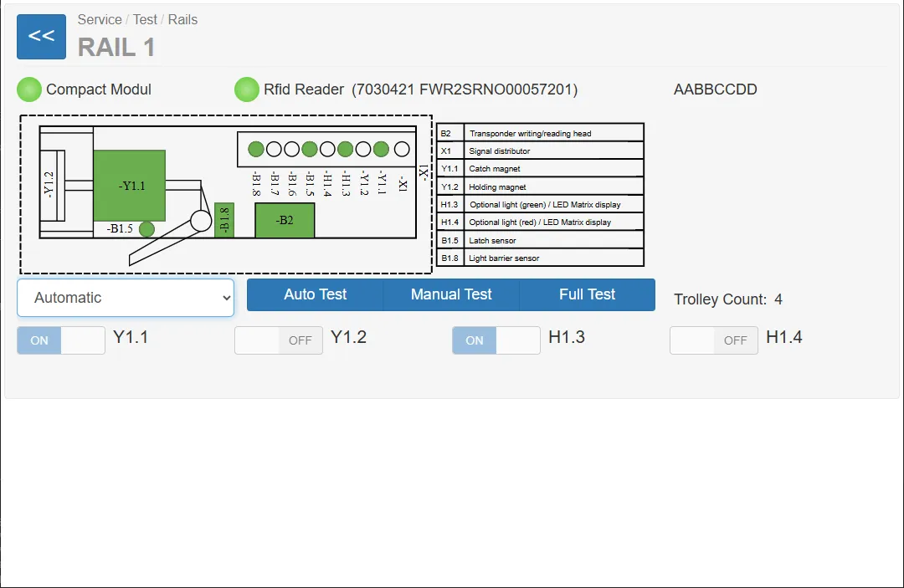Click the -B1.5 indicator LED in connector row
The height and width of the screenshot is (588, 904).
[x=310, y=149]
